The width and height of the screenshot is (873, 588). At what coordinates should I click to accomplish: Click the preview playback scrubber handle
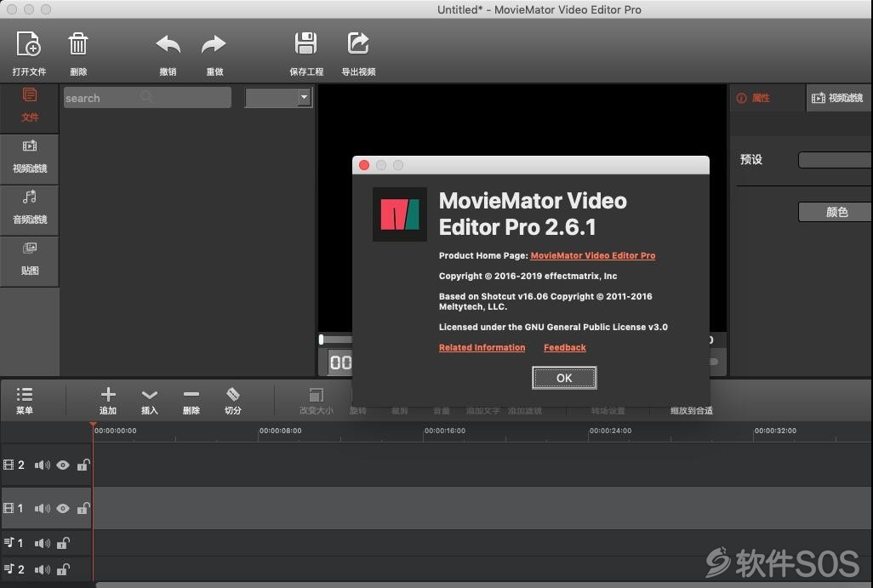(x=322, y=340)
